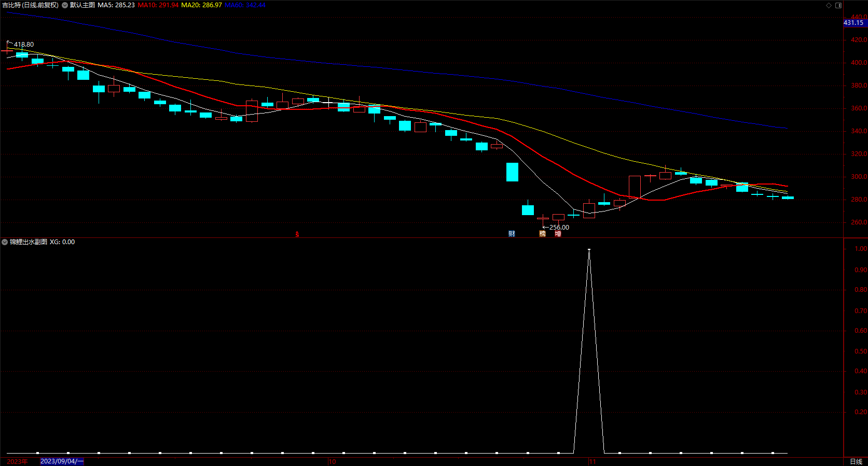Click the red 增 event marker

pos(558,234)
